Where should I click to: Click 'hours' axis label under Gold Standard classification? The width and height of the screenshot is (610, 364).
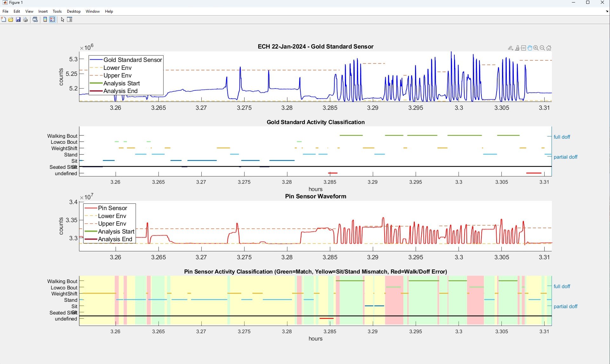[316, 189]
